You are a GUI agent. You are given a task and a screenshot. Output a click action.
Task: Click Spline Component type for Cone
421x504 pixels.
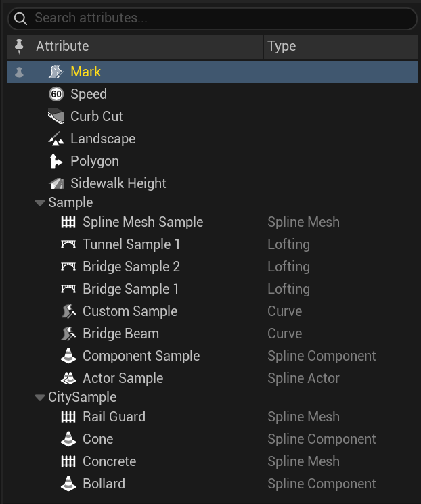click(x=322, y=439)
